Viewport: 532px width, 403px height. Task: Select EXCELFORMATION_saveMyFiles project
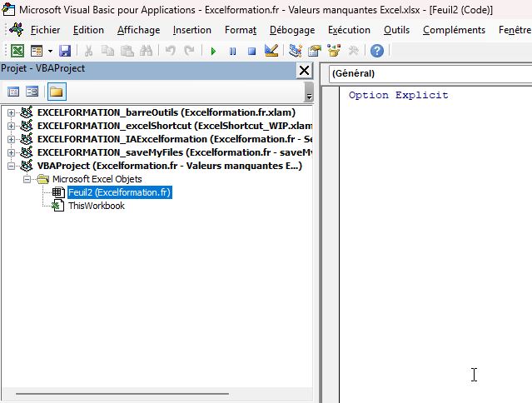click(175, 152)
